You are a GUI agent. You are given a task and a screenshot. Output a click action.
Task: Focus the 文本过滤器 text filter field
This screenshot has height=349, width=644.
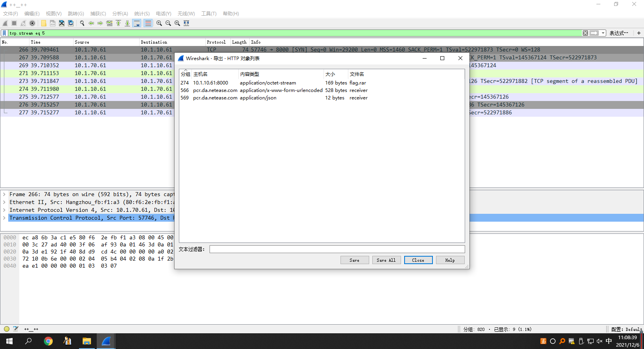[337, 249]
